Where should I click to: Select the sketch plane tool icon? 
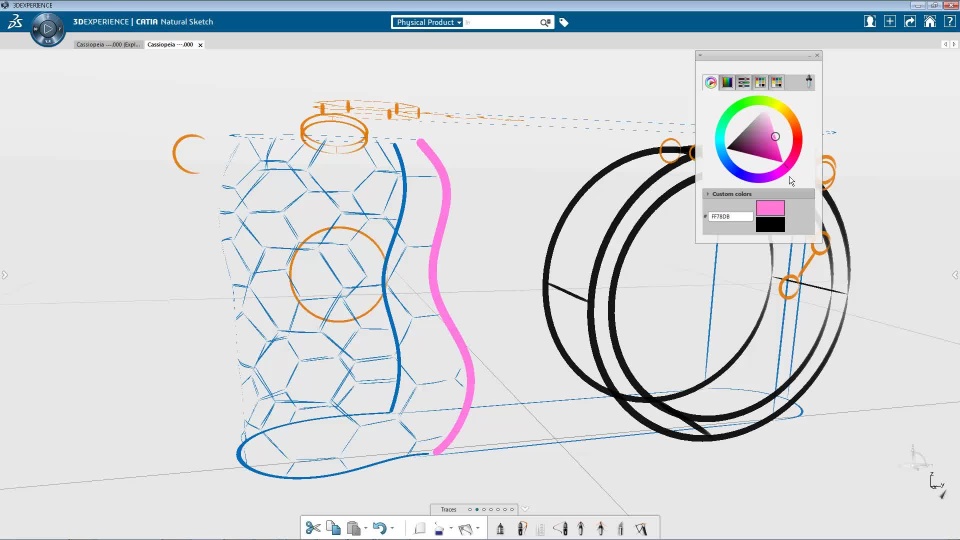click(x=465, y=528)
